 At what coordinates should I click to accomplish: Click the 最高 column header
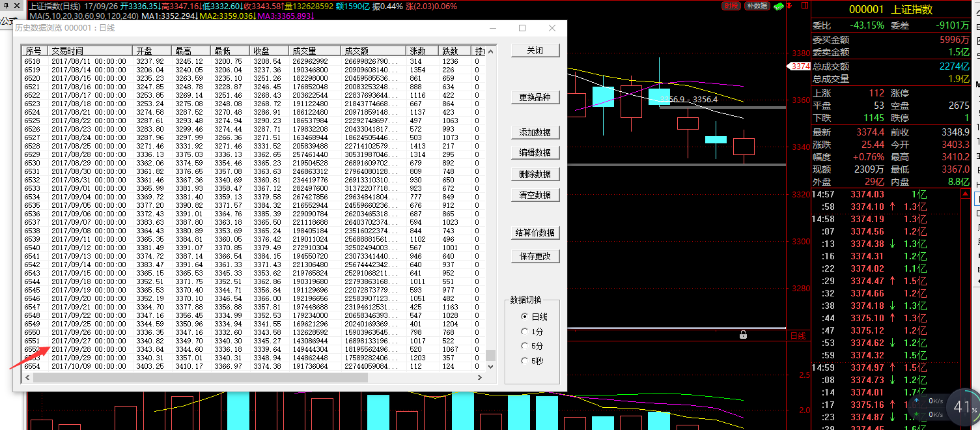[x=191, y=51]
